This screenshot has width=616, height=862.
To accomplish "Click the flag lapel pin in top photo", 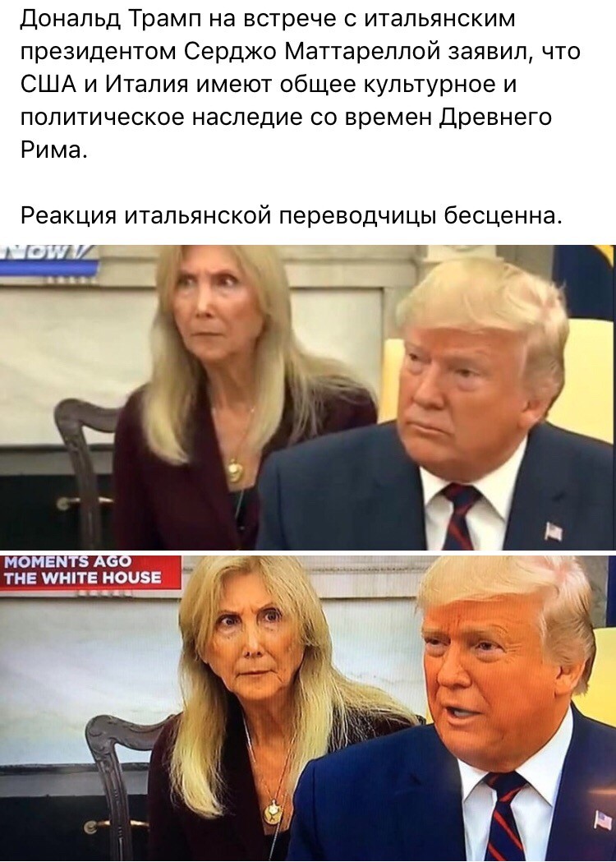I will [553, 531].
